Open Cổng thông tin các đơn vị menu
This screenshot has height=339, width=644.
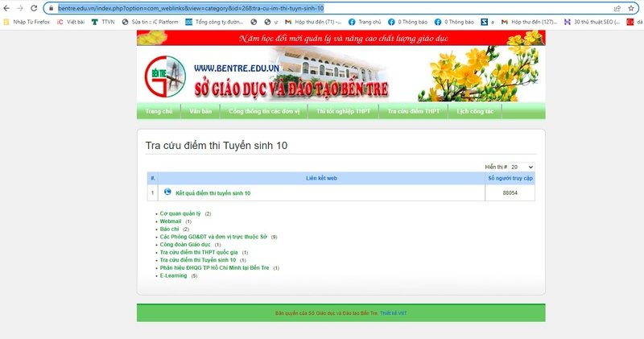click(264, 111)
